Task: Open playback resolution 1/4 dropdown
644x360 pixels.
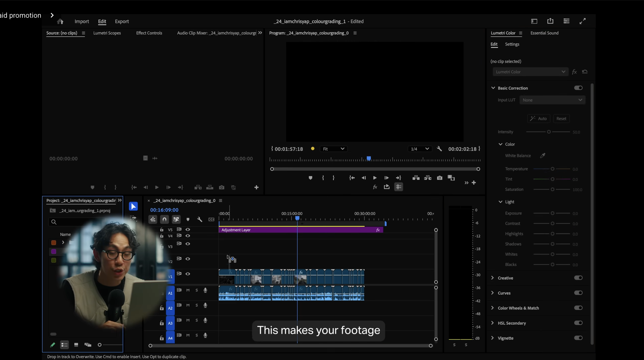Action: 420,149
